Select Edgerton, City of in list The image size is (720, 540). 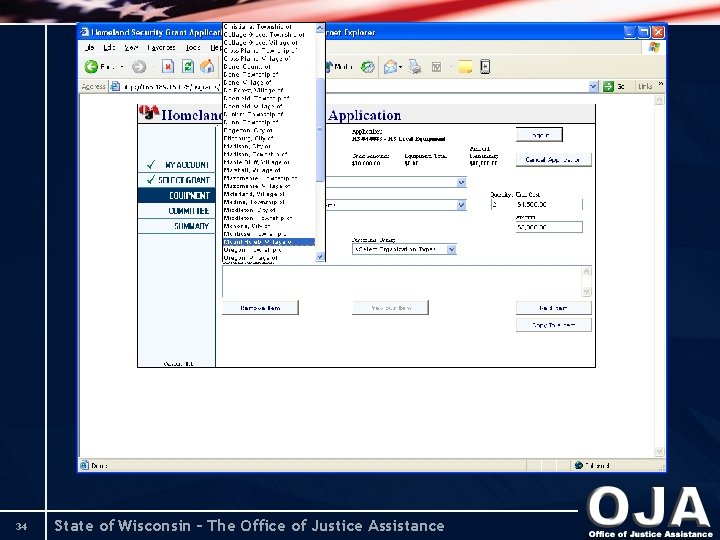[269, 130]
